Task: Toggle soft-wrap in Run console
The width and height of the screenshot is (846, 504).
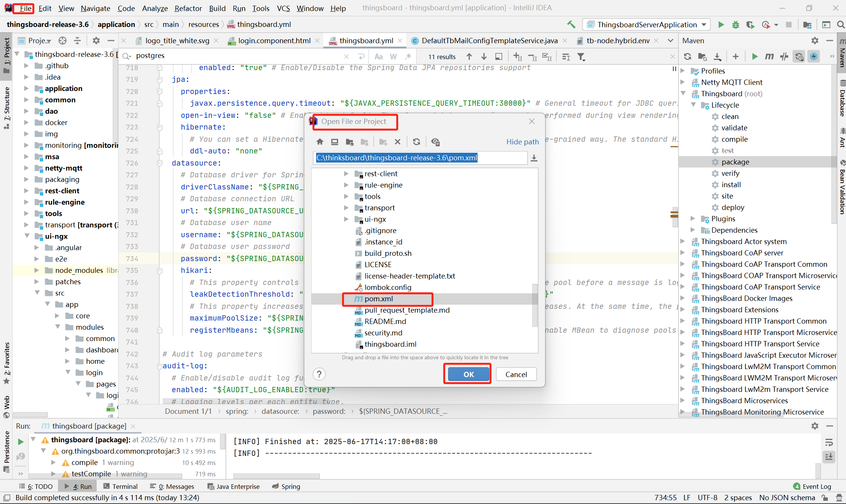Action: point(829,443)
